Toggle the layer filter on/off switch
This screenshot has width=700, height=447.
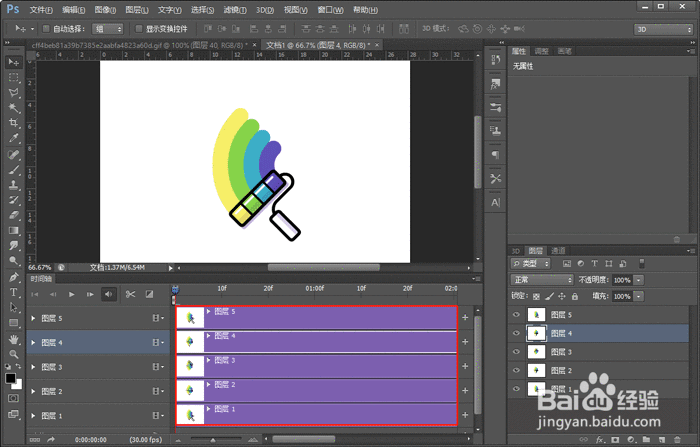coord(642,263)
